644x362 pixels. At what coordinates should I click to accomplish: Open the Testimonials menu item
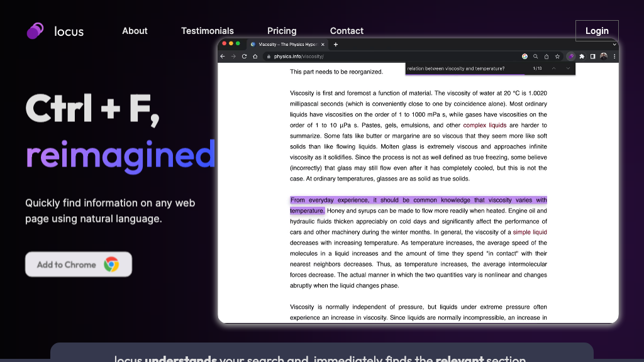[x=208, y=31]
